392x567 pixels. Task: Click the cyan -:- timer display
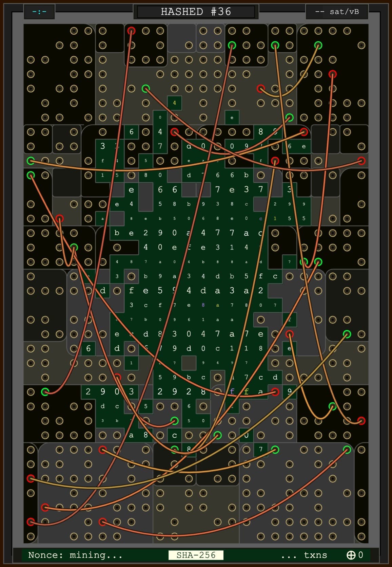point(39,12)
